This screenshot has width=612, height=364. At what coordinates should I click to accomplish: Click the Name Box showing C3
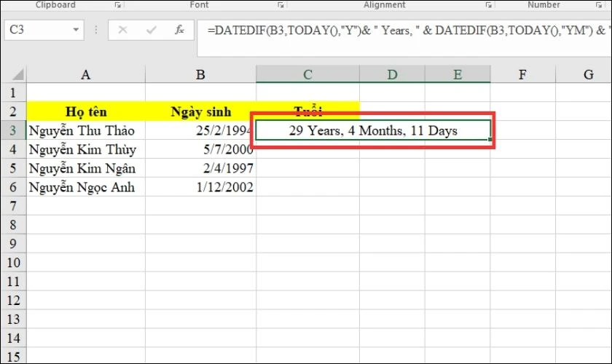coord(44,30)
